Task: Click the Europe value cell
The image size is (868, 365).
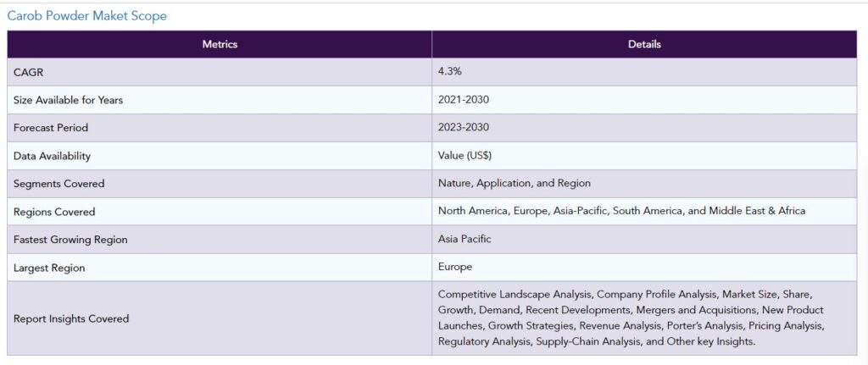Action: [455, 268]
